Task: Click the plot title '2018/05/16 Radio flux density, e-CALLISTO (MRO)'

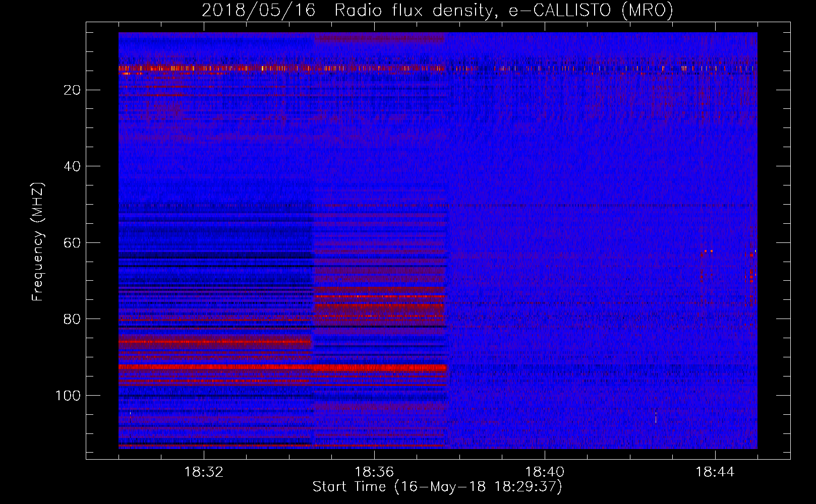Action: point(437,10)
